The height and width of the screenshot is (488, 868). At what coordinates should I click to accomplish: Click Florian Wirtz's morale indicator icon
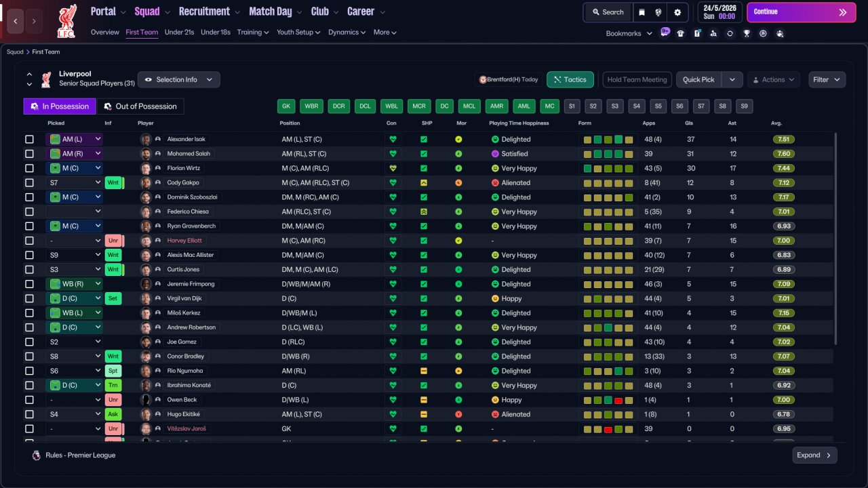coord(458,168)
